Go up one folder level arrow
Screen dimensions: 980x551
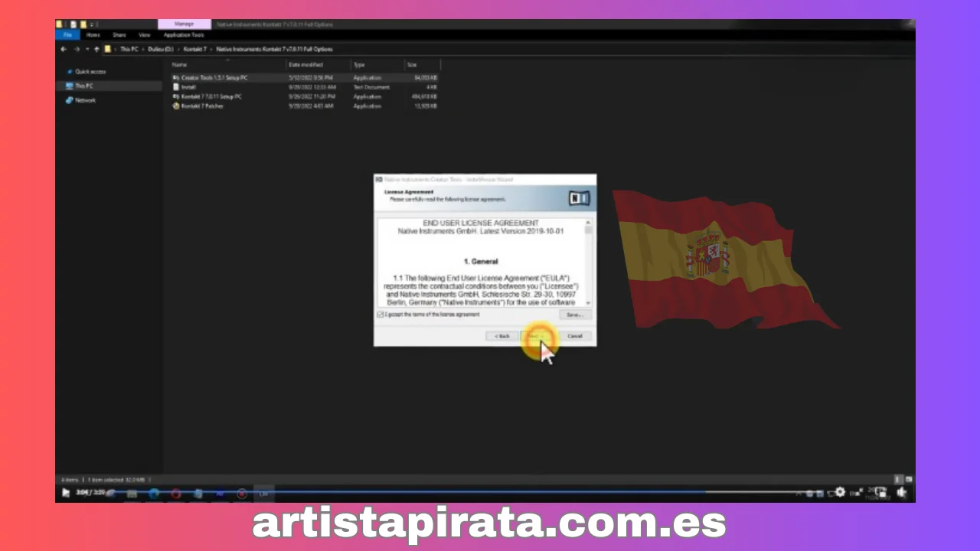(96, 49)
